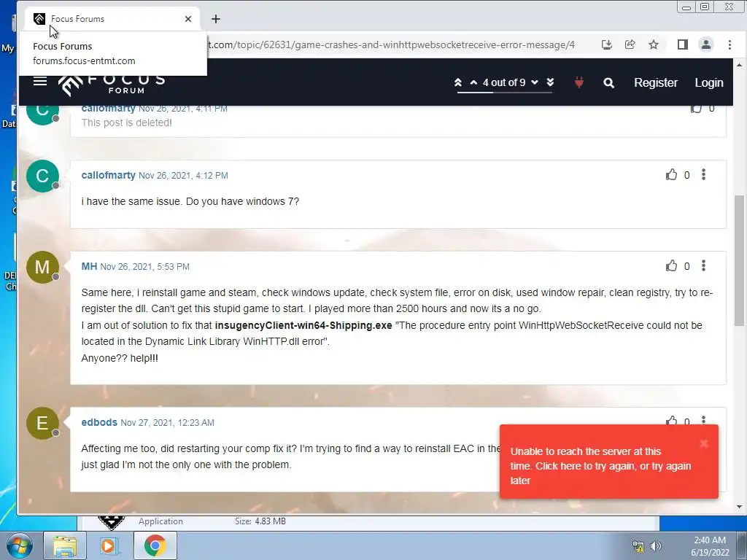Close the Focus Forums tab
Screen dimensions: 747x560
188,19
